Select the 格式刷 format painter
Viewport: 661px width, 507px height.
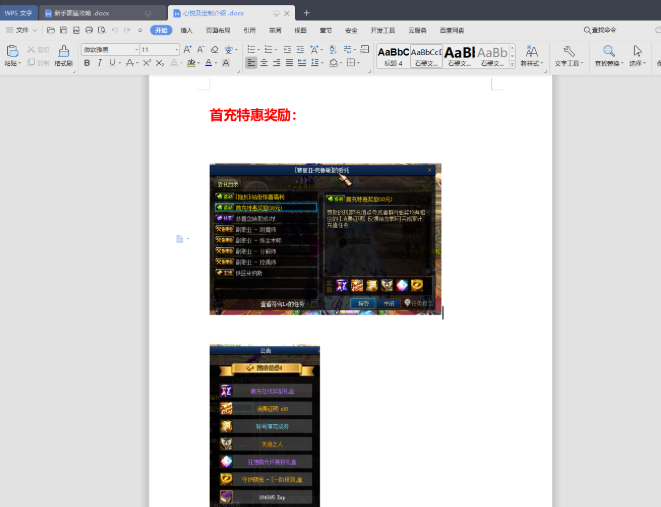pyautogui.click(x=64, y=56)
